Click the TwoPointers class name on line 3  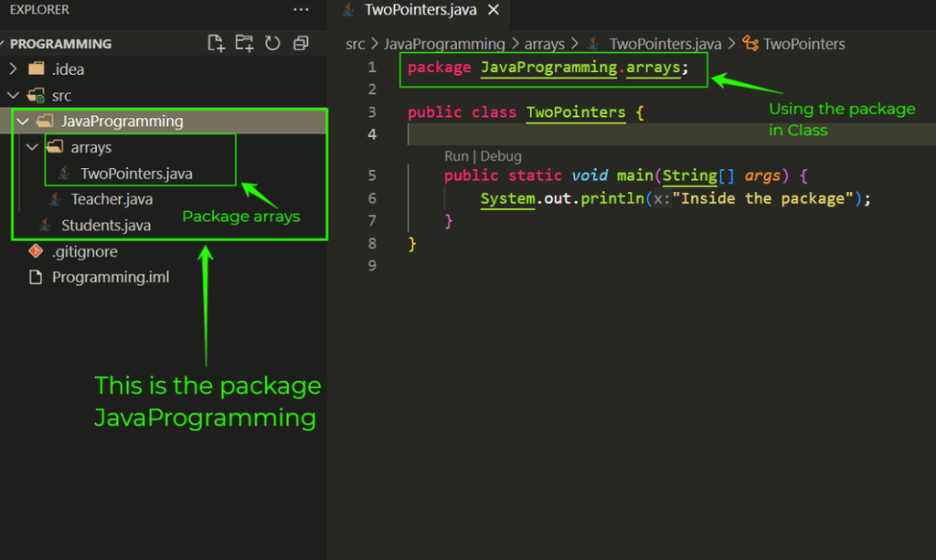[x=576, y=112]
